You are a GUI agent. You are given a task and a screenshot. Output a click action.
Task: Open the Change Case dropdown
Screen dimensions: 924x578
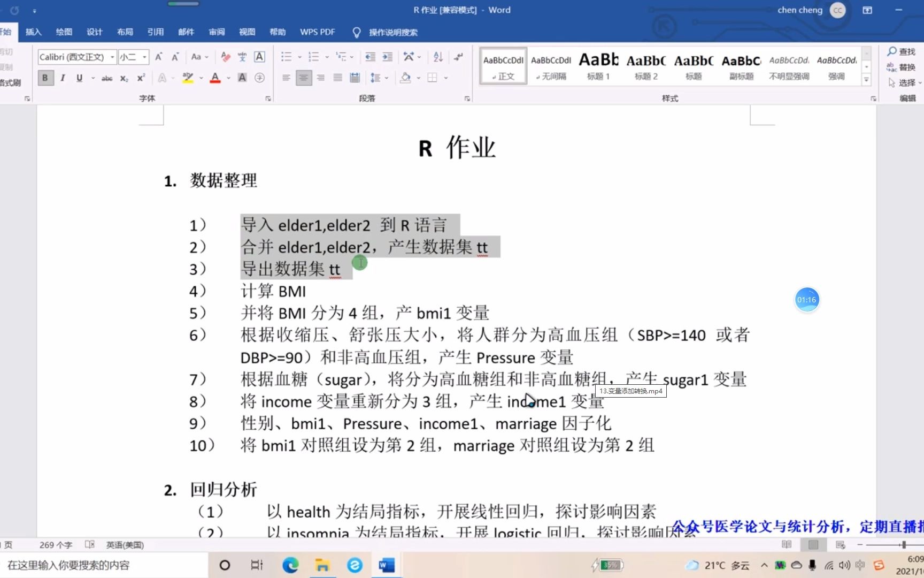click(x=199, y=56)
